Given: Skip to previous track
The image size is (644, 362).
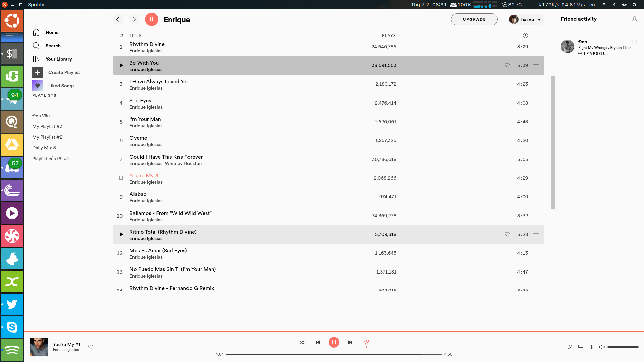Looking at the screenshot, I should 318,342.
